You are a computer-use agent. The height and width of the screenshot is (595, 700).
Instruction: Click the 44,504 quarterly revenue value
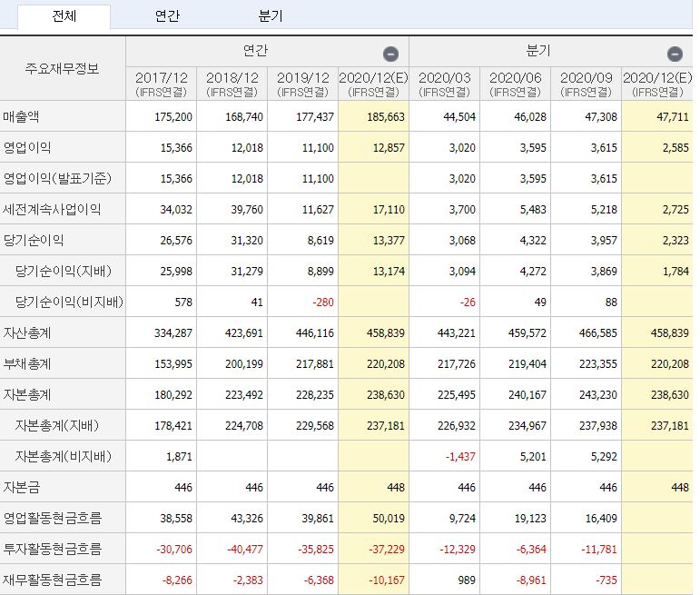tap(459, 117)
